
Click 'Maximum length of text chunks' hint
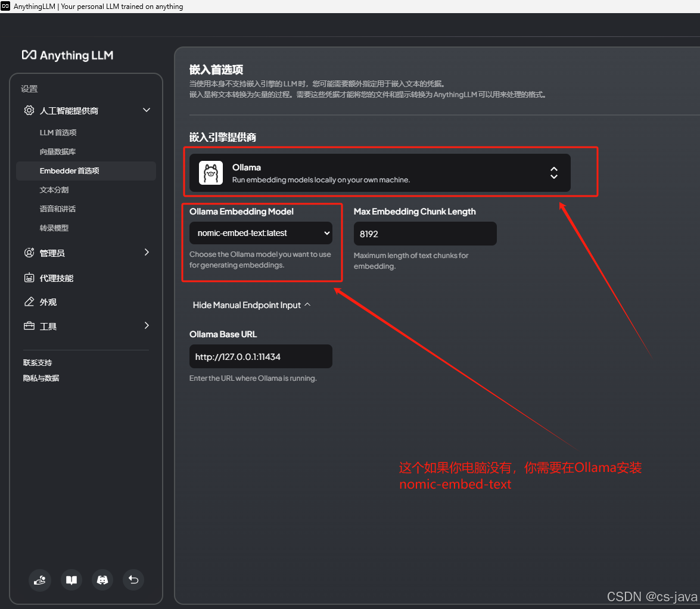click(410, 261)
